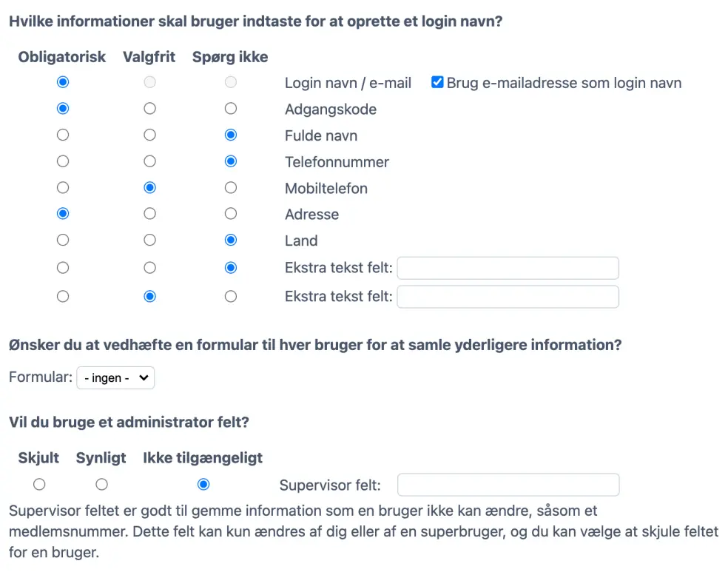Image resolution: width=728 pixels, height=575 pixels.
Task: Click the Supervisor felt input box
Action: pos(508,485)
